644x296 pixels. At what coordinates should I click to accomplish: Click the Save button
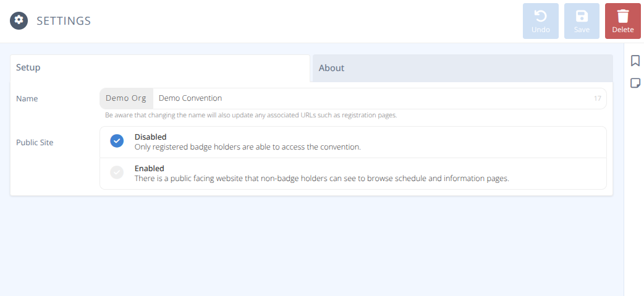coord(582,22)
